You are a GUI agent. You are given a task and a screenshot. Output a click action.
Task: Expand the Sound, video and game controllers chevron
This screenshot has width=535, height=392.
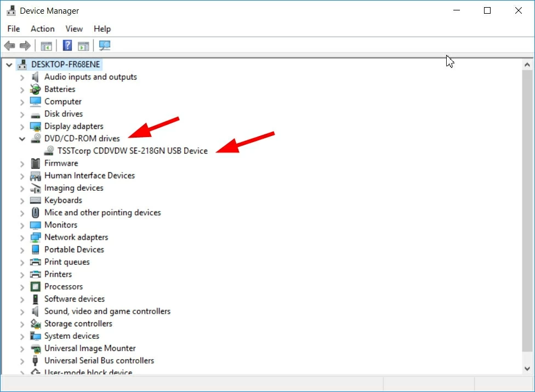[x=22, y=312]
